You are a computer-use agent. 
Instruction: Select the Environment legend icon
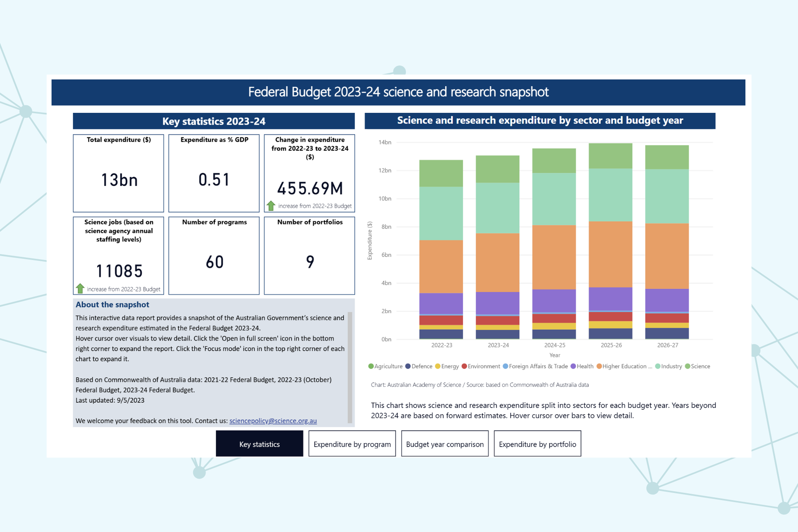click(464, 366)
